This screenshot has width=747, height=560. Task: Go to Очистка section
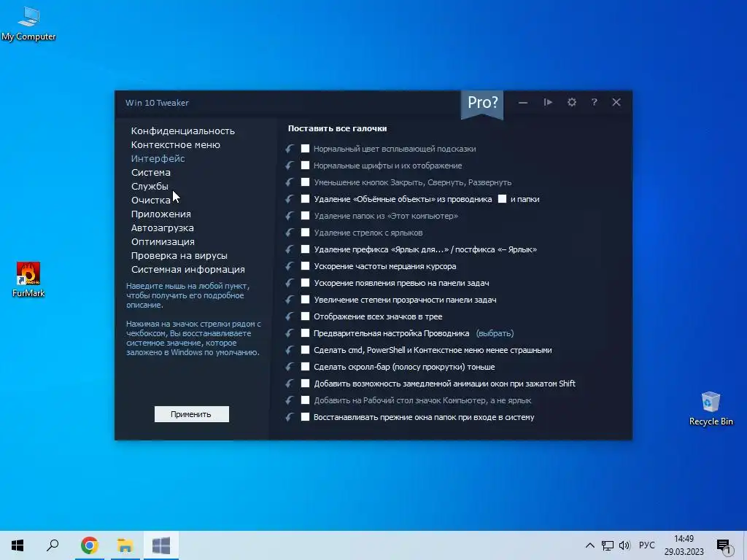(x=150, y=200)
